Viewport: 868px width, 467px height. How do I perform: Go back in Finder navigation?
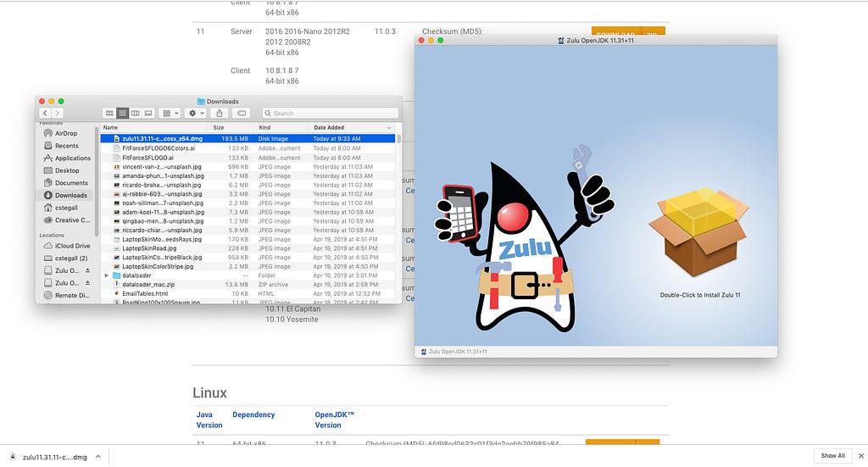[x=46, y=113]
